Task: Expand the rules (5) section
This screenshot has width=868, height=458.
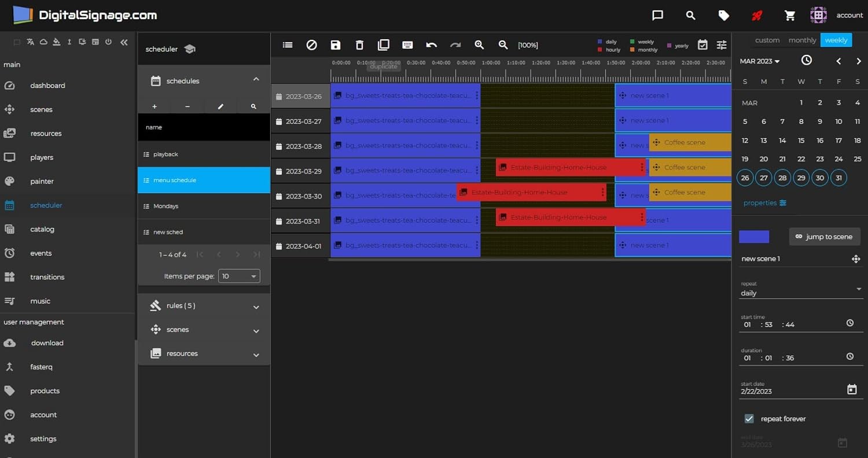Action: pos(204,306)
